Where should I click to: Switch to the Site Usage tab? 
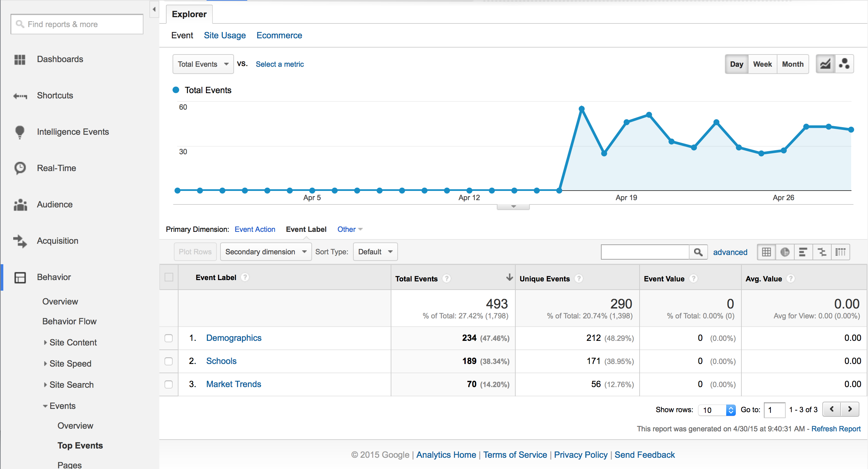(x=224, y=35)
